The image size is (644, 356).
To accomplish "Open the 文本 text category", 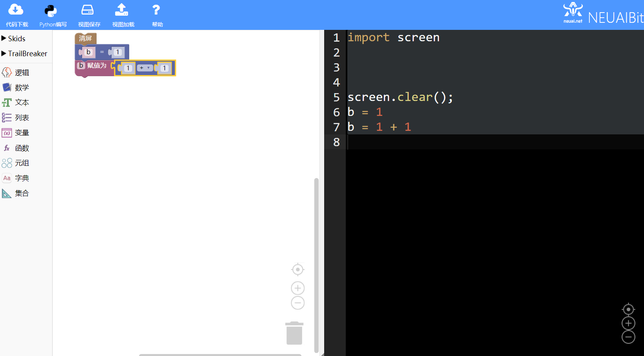I will click(x=16, y=103).
